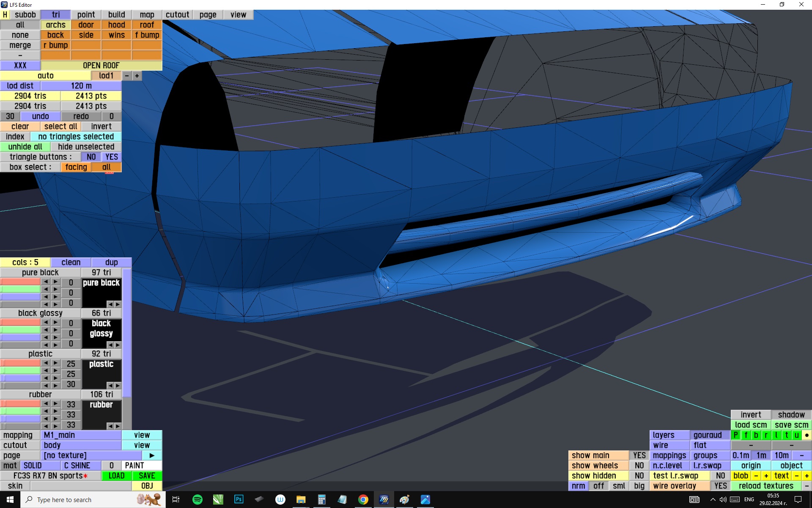Viewport: 812px width, 508px height.
Task: Open Spotify from the taskbar
Action: click(x=197, y=500)
